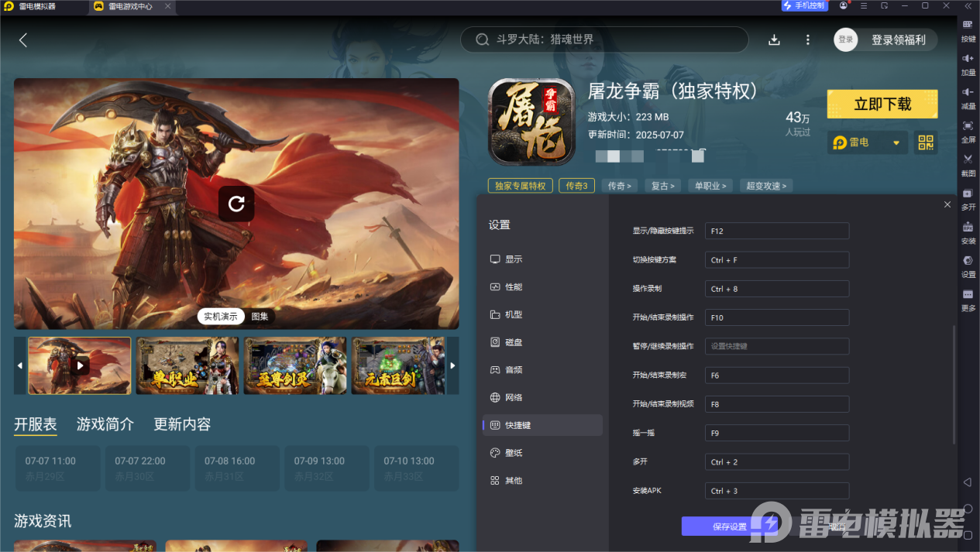Viewport: 980px width, 552px height.
Task: Click the search magnifier icon
Action: coord(482,39)
